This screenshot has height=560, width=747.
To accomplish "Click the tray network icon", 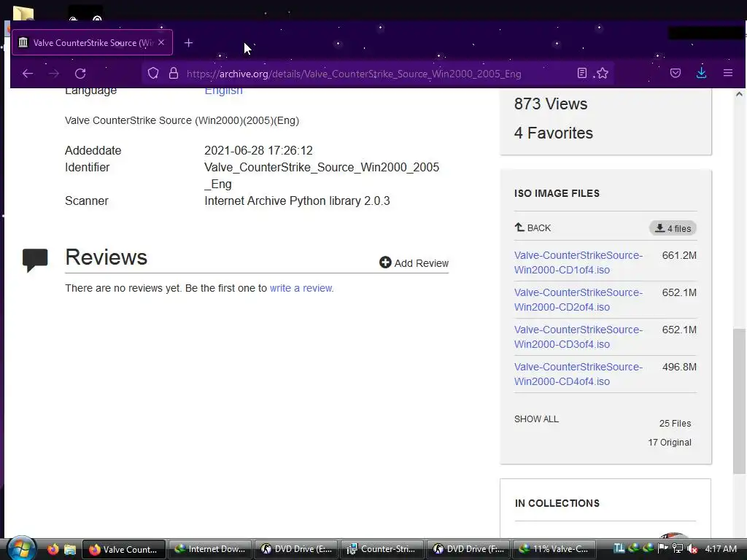I will coord(678,549).
